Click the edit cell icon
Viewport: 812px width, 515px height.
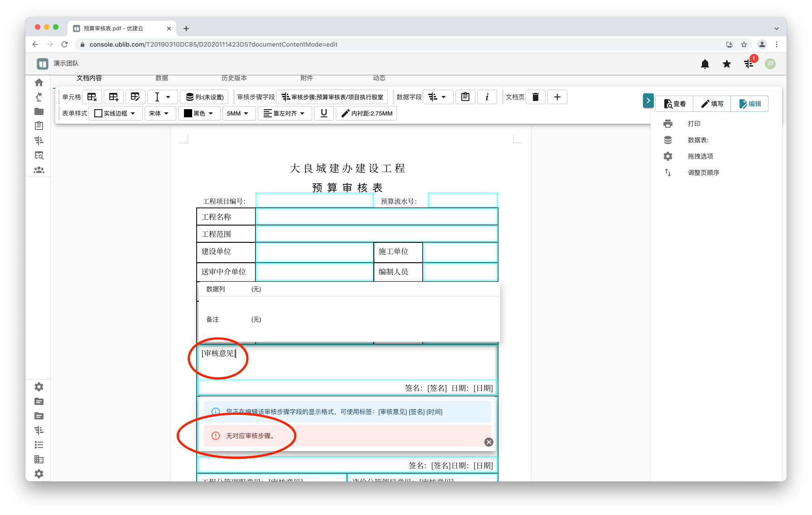tap(135, 97)
